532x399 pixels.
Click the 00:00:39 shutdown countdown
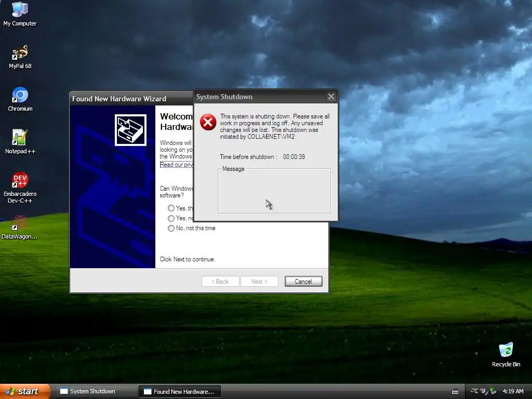pyautogui.click(x=294, y=157)
